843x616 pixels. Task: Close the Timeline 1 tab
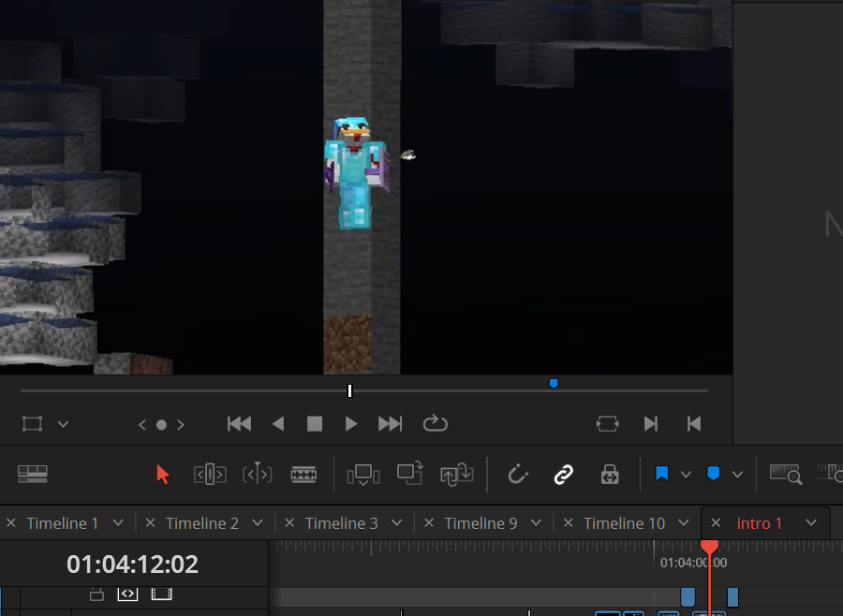10,523
